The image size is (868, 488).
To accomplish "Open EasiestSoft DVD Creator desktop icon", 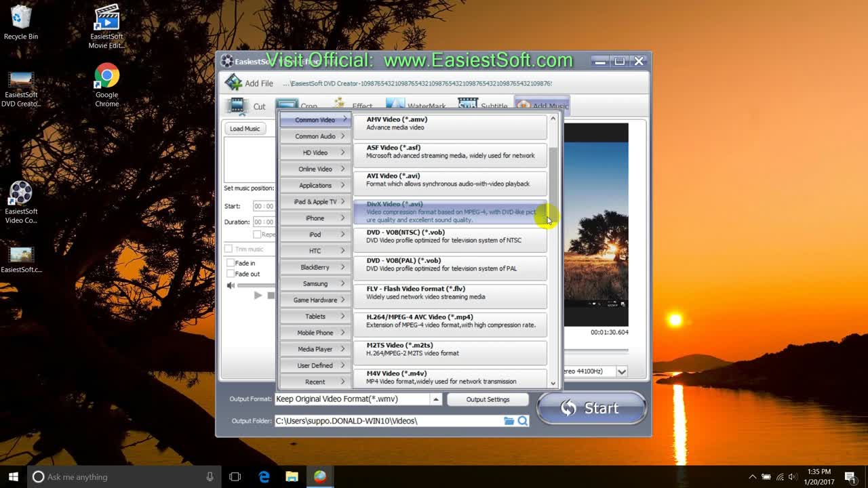I will (21, 89).
